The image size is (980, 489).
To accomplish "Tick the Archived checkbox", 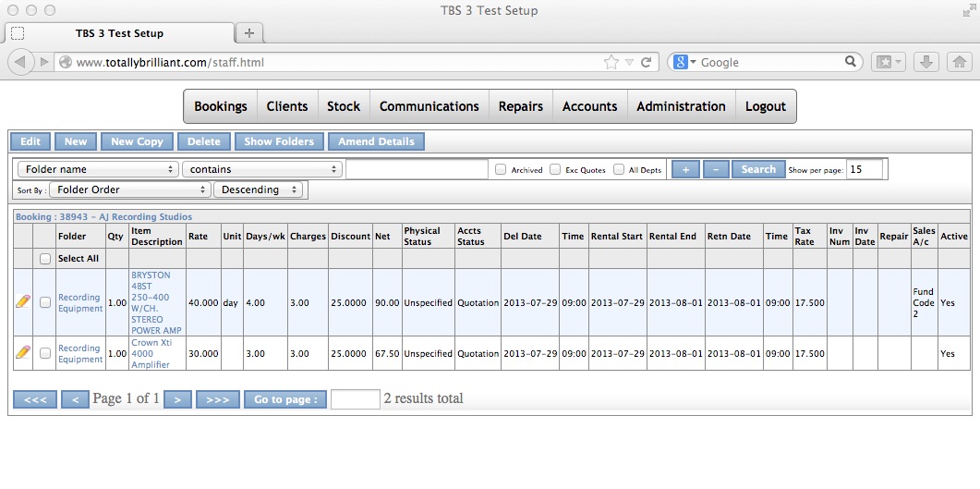I will pos(501,169).
